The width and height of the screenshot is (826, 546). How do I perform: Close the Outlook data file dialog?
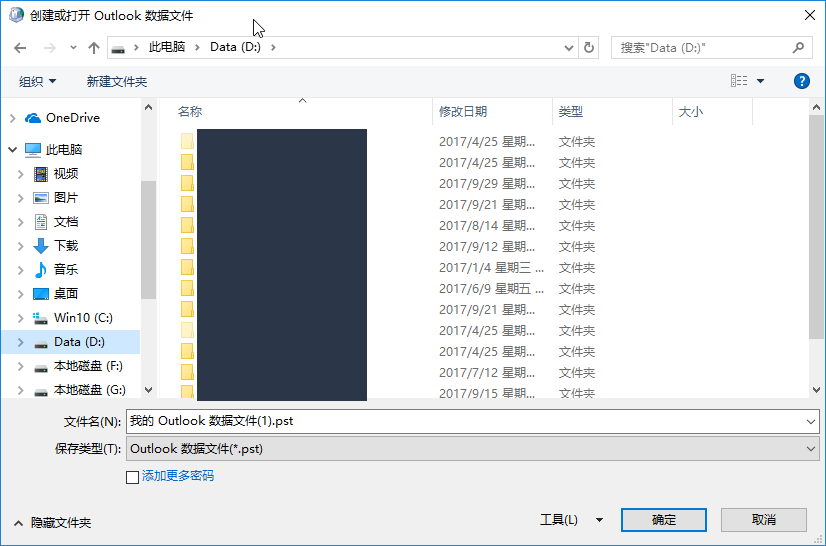tap(810, 15)
